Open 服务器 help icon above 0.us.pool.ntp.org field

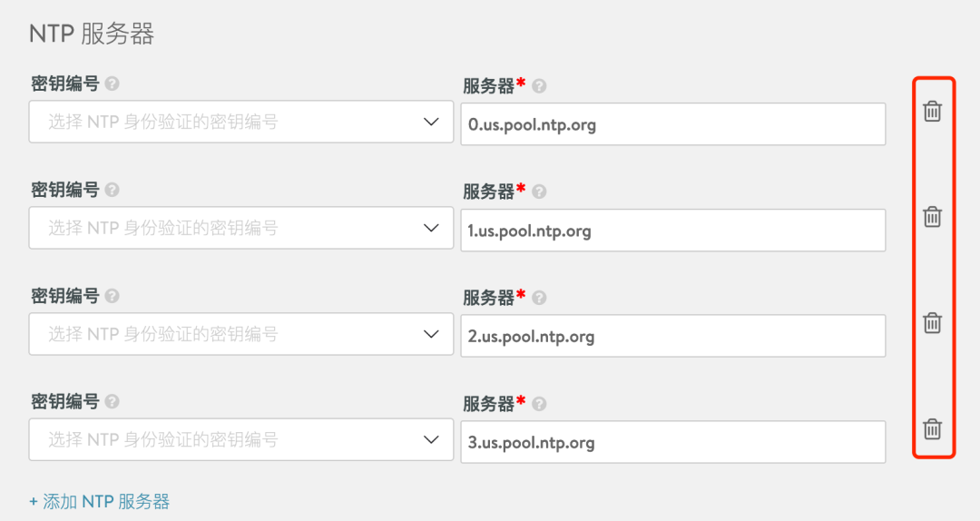[x=539, y=86]
